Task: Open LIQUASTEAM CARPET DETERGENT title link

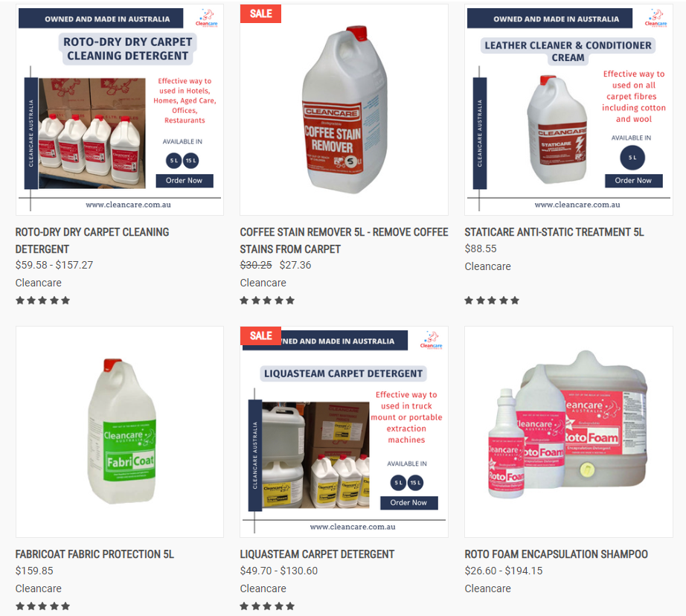Action: [x=317, y=554]
